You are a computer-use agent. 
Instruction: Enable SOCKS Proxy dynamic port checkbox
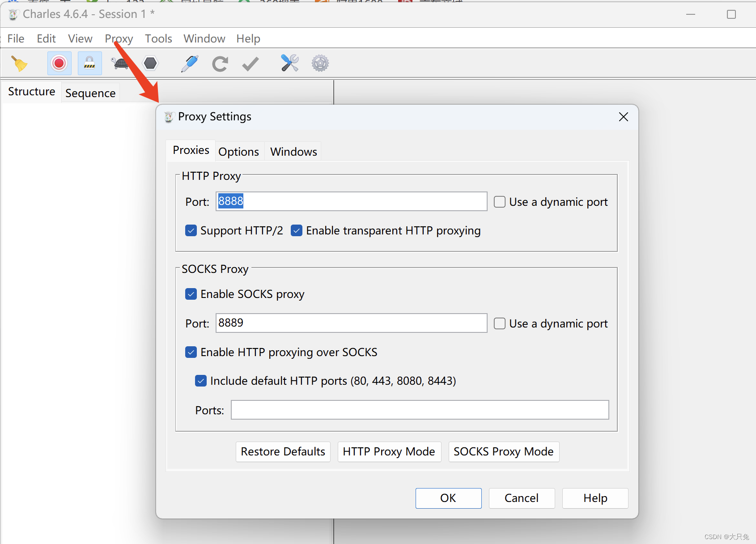500,323
